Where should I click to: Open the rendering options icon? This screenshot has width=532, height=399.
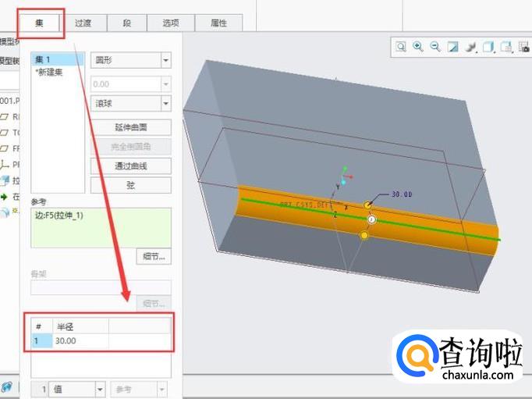coord(470,47)
